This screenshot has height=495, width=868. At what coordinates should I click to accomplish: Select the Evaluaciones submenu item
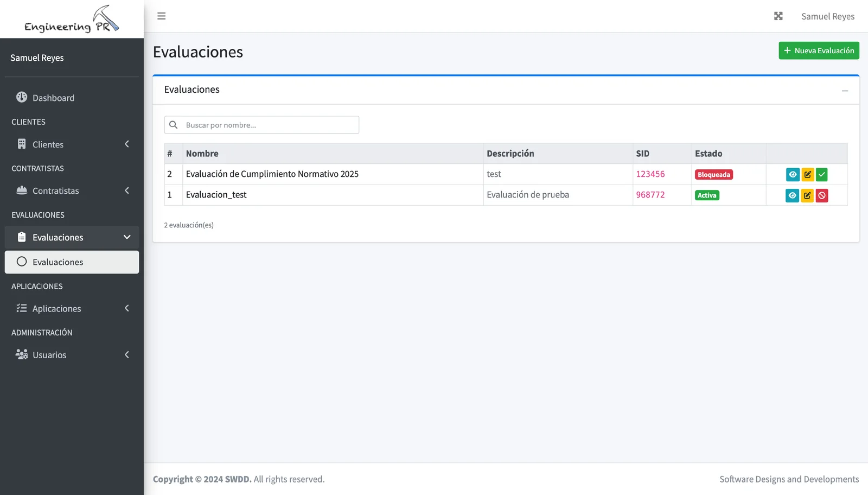pos(72,262)
